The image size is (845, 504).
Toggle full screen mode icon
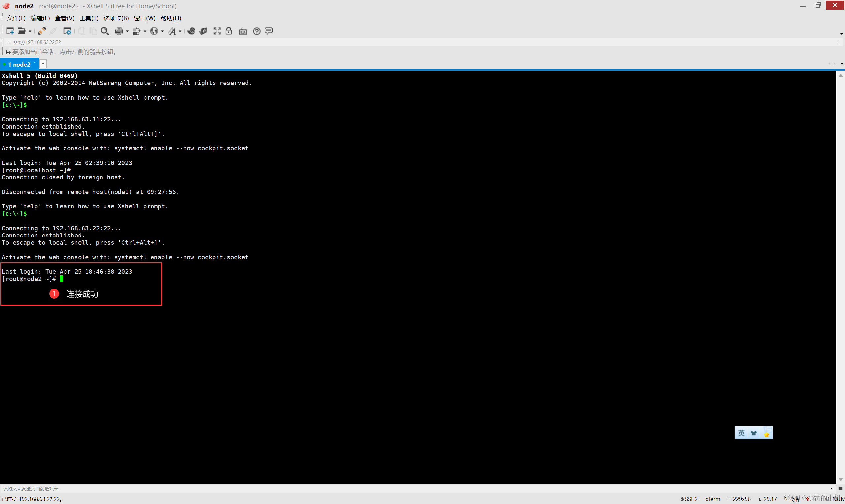pos(217,31)
